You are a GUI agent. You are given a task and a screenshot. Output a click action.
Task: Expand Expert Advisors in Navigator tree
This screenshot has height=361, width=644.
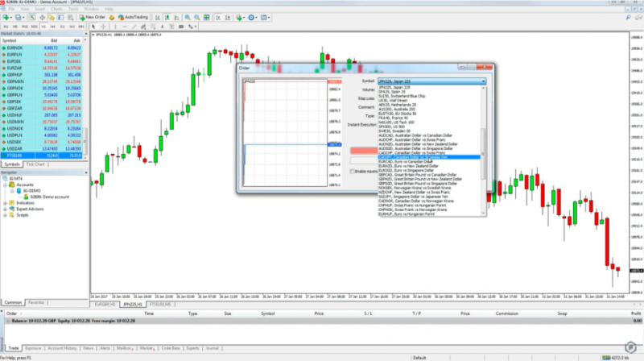[x=6, y=208]
